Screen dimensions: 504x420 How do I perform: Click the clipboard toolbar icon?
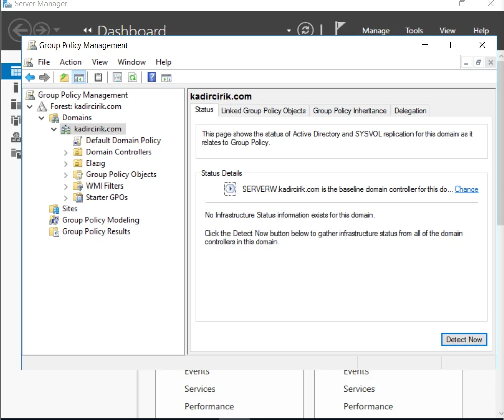[x=98, y=77]
